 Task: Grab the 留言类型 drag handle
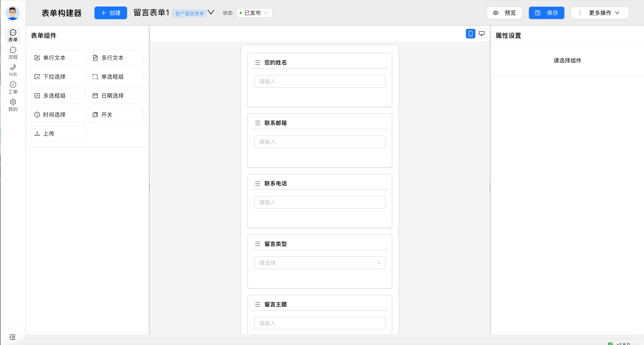(x=258, y=244)
